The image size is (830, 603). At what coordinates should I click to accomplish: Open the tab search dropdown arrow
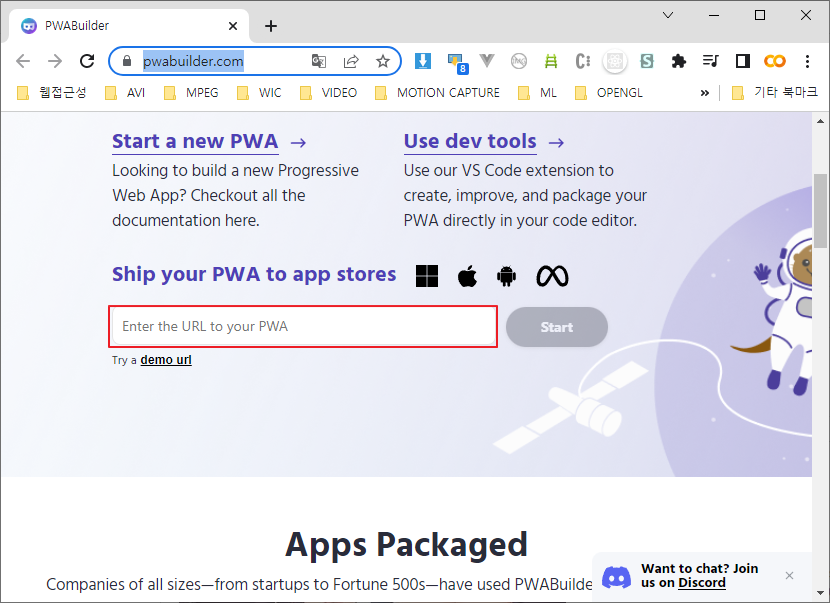pos(668,15)
